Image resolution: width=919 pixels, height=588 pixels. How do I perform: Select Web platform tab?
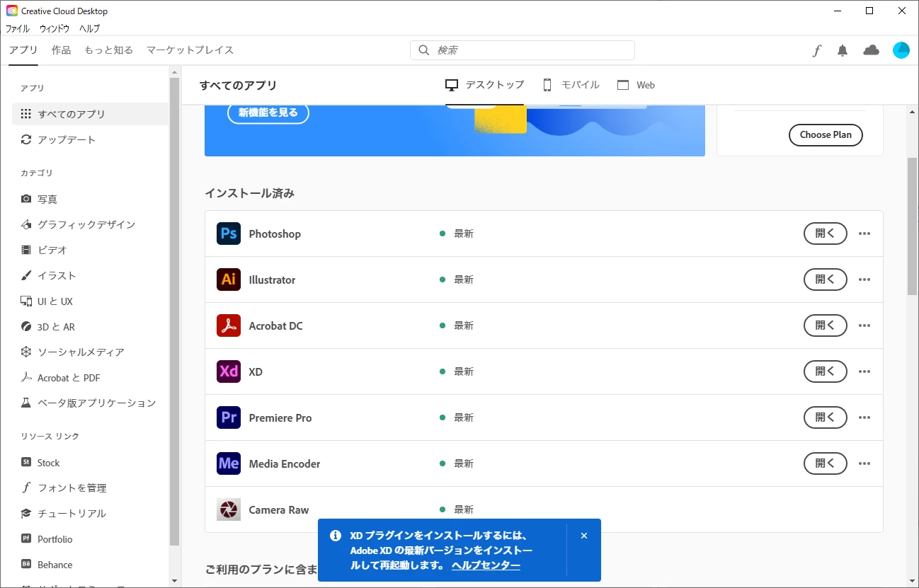click(x=636, y=85)
